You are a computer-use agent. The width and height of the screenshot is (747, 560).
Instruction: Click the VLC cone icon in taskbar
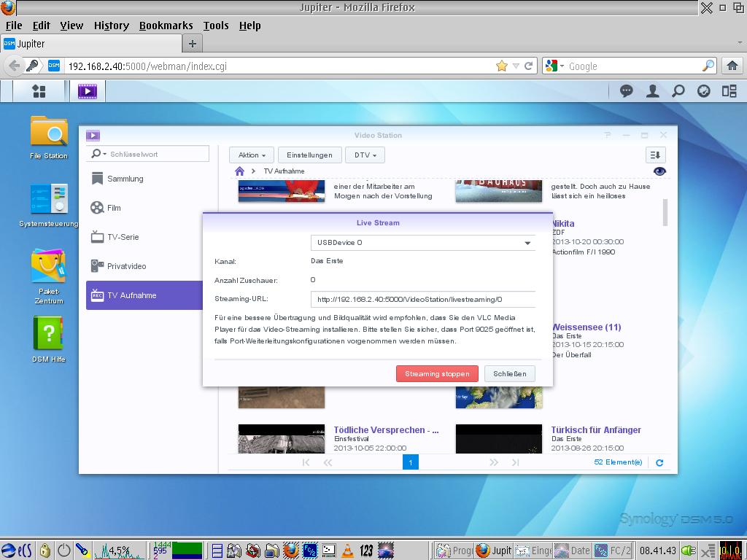[x=348, y=551]
